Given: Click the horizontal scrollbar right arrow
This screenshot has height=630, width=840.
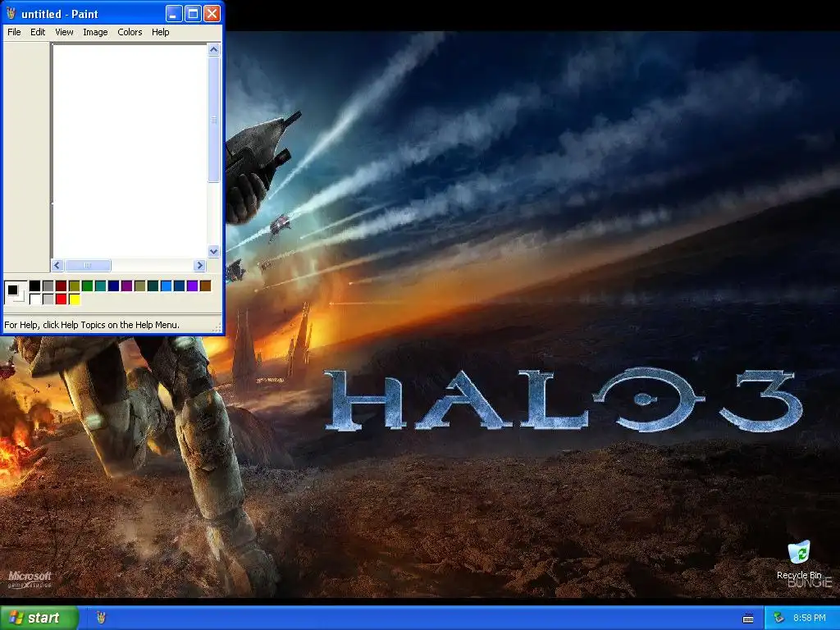Looking at the screenshot, I should tap(200, 265).
